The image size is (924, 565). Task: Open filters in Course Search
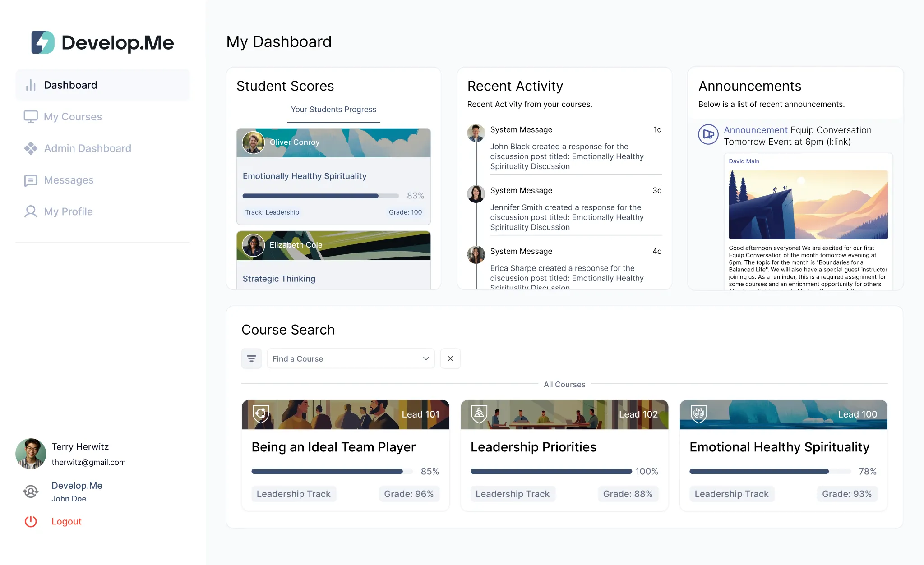(251, 358)
